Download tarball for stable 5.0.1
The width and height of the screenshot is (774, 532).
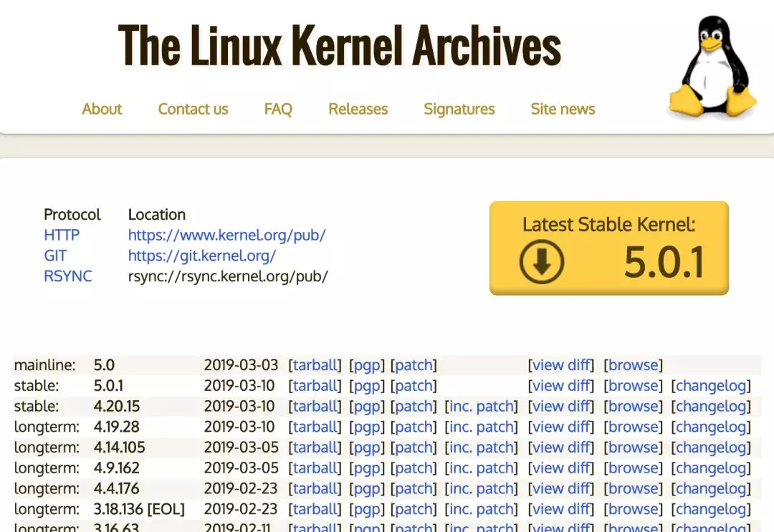point(315,385)
